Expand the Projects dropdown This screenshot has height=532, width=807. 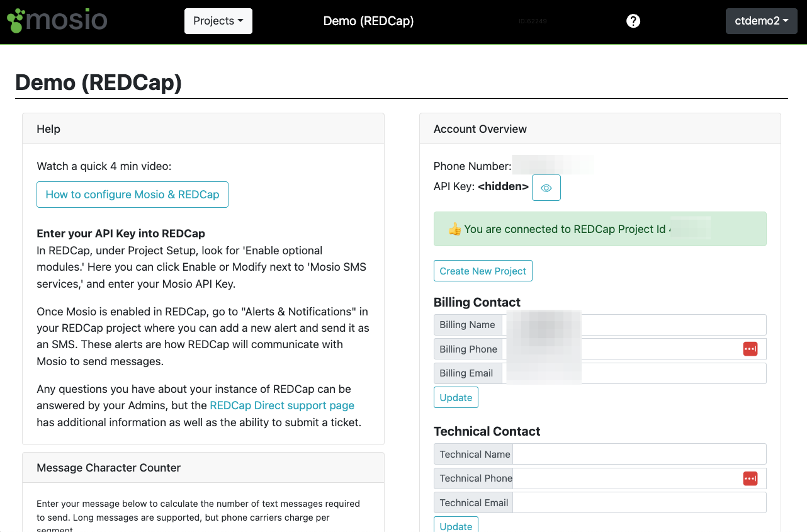218,21
